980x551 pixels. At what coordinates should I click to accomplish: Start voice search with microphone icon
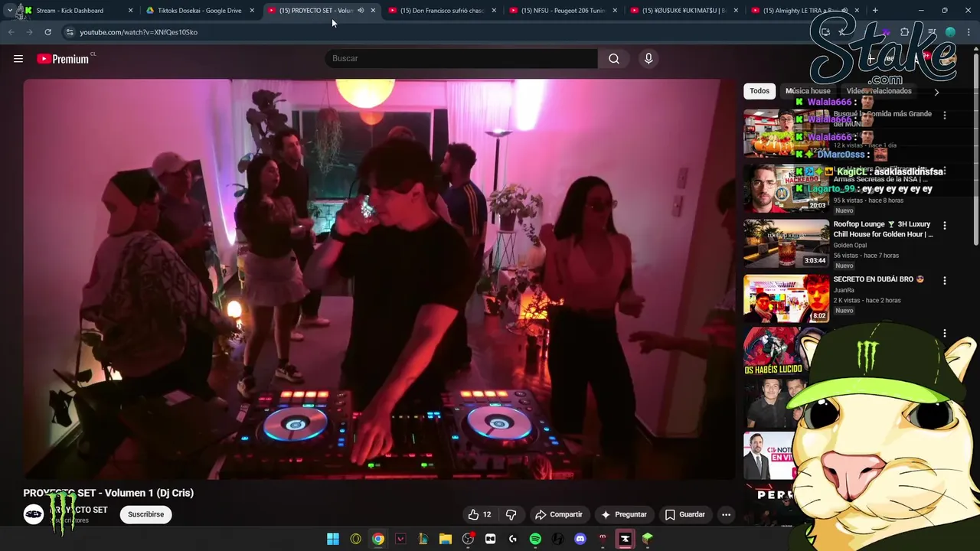(x=648, y=58)
